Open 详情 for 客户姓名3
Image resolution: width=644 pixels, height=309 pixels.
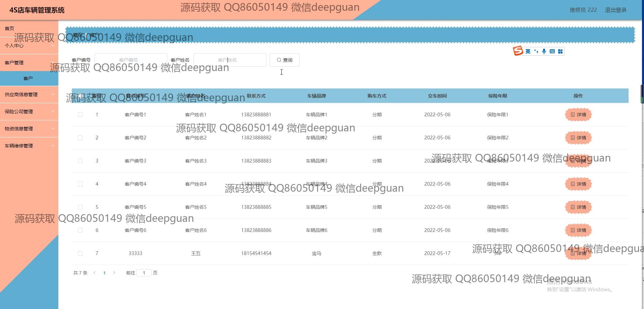click(578, 161)
